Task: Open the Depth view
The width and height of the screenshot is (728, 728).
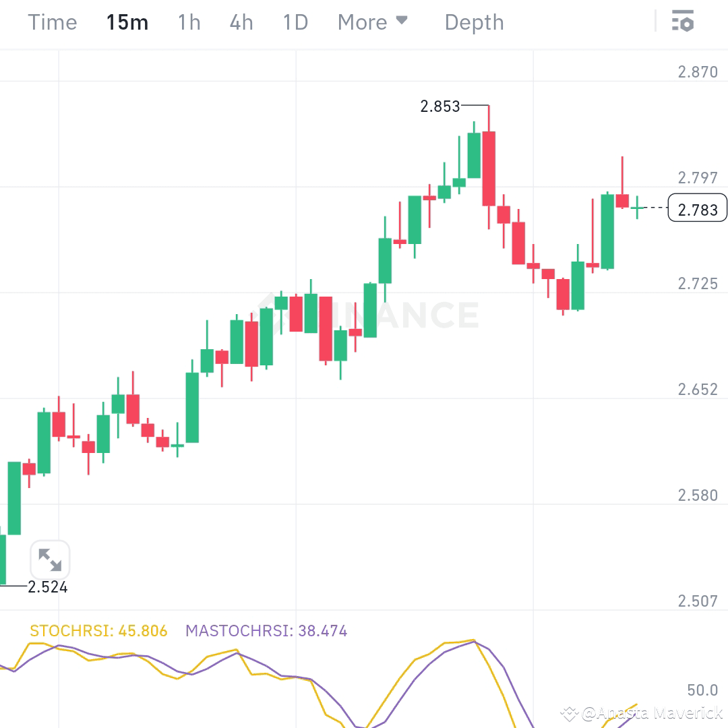Action: (x=474, y=22)
